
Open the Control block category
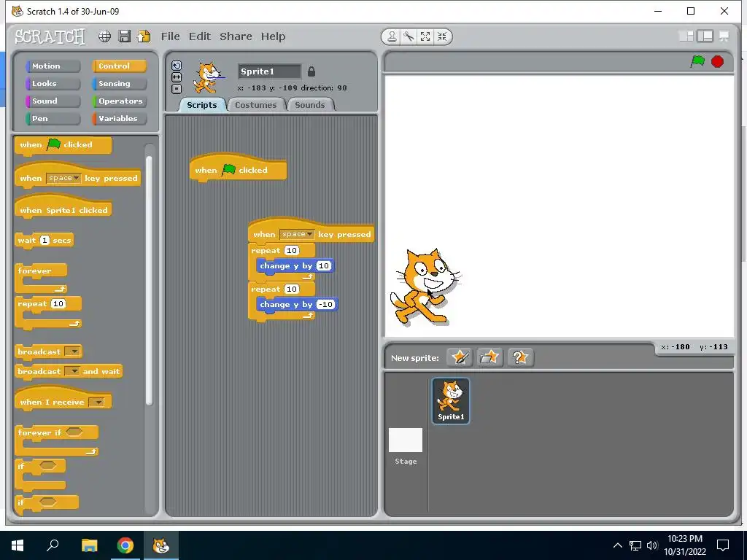[119, 66]
